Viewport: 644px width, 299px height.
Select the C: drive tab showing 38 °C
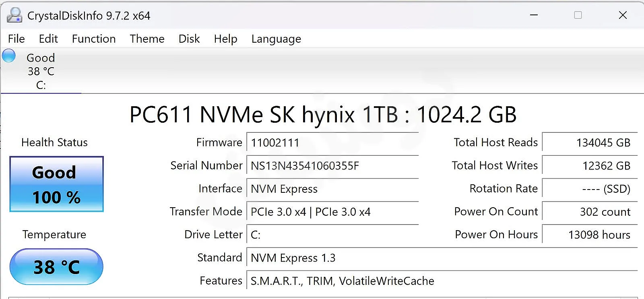pos(41,71)
